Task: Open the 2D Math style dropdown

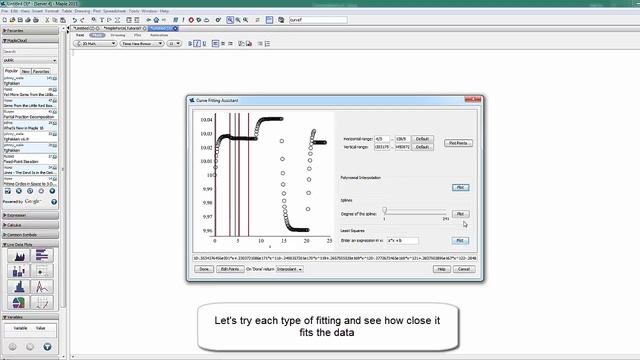Action: point(95,43)
